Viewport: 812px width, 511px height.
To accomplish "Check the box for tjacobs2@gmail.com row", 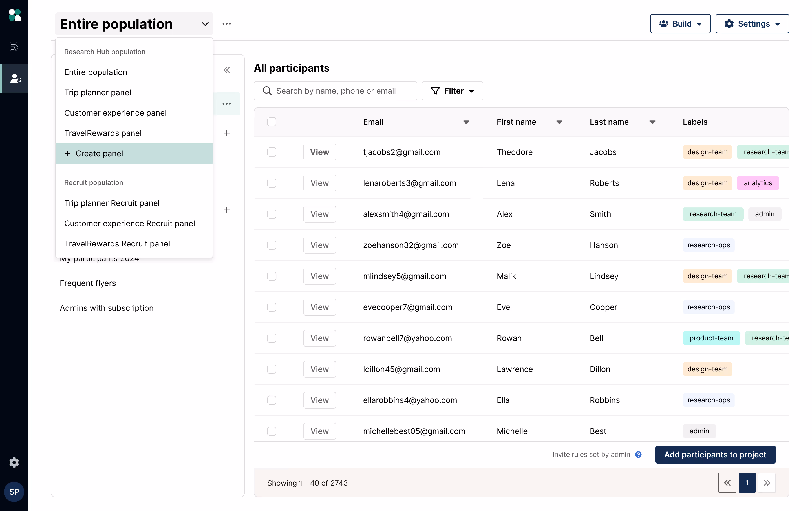I will tap(272, 152).
